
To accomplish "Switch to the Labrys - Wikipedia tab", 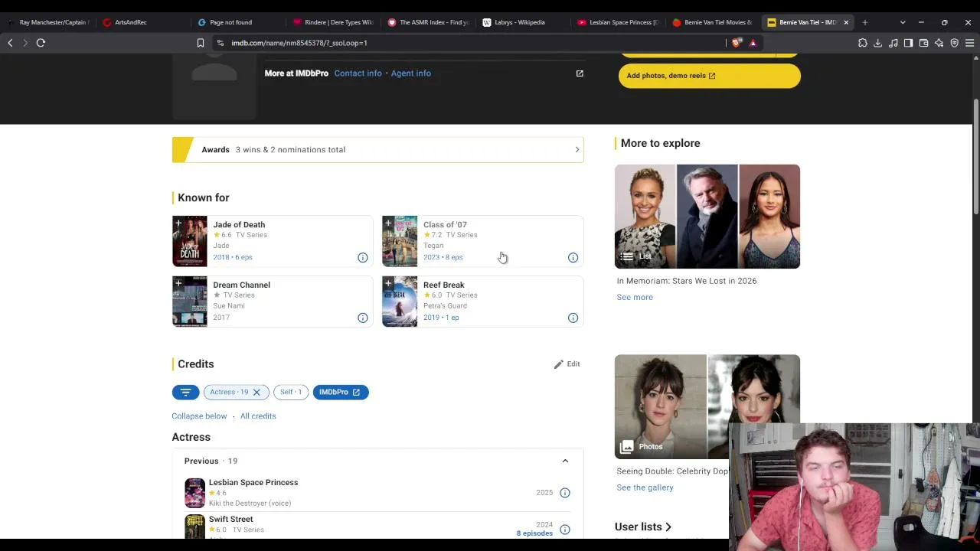I will (x=521, y=22).
